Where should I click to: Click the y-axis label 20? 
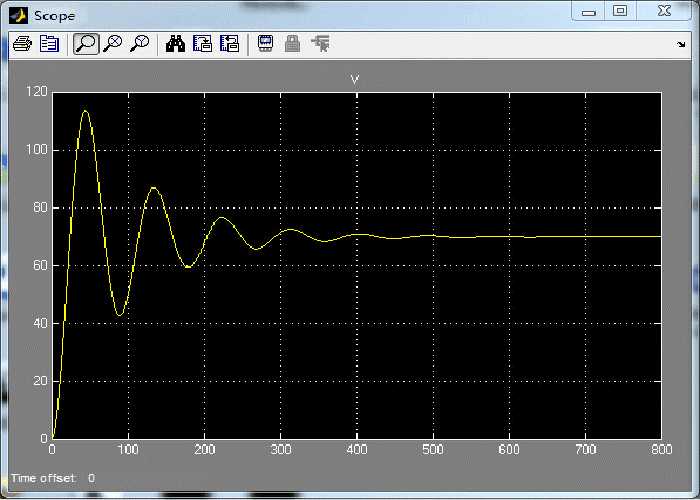click(x=40, y=381)
